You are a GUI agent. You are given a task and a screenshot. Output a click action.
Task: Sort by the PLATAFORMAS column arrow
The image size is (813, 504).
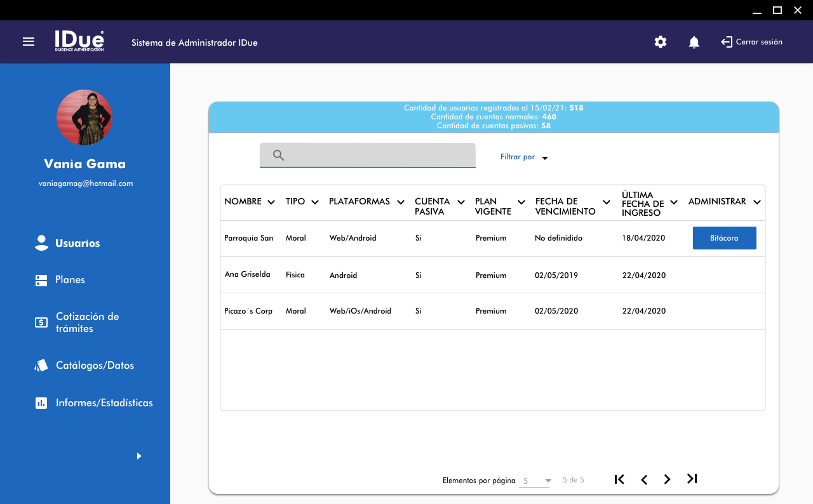pos(401,202)
